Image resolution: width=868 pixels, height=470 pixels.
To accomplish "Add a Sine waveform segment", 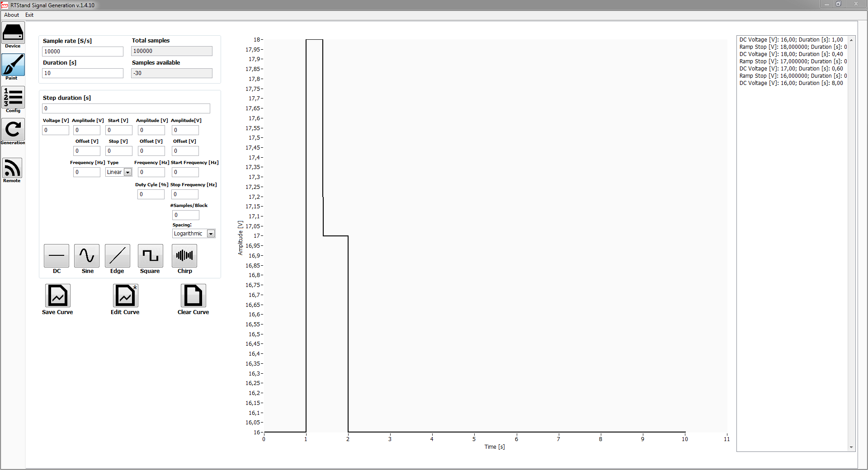I will pyautogui.click(x=87, y=256).
